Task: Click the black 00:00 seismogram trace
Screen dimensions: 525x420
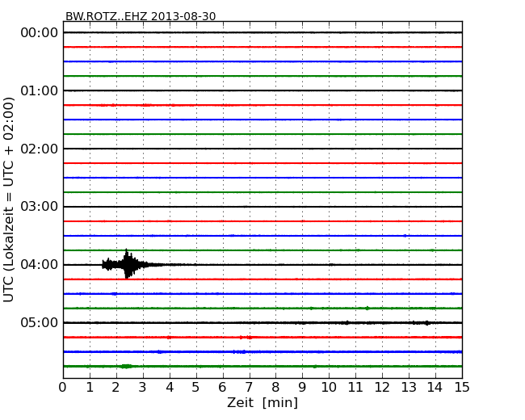Action: pyautogui.click(x=262, y=32)
